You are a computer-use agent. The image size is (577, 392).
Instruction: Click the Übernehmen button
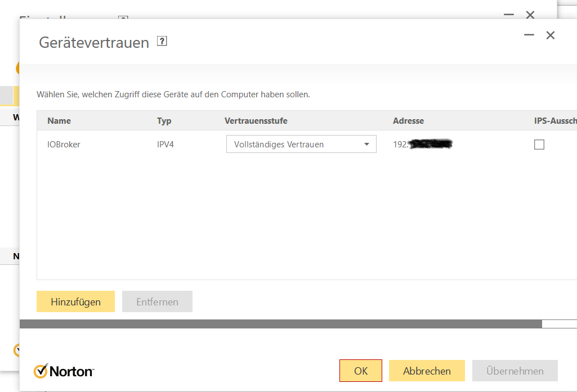coord(515,371)
